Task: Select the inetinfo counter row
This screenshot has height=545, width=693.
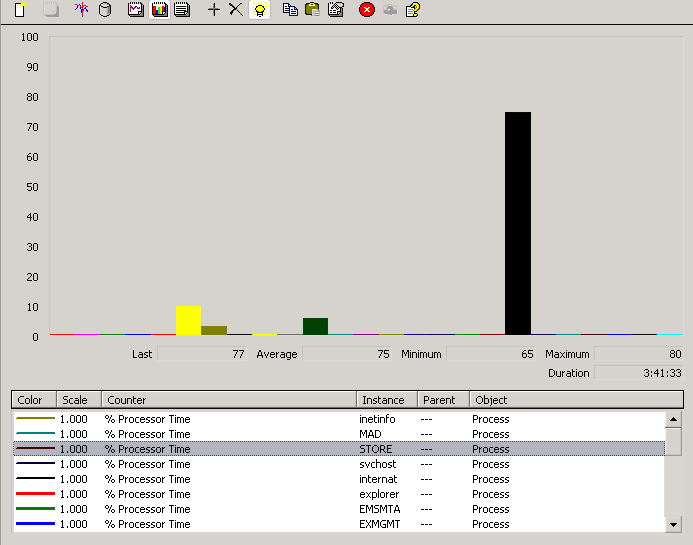Action: click(x=339, y=419)
